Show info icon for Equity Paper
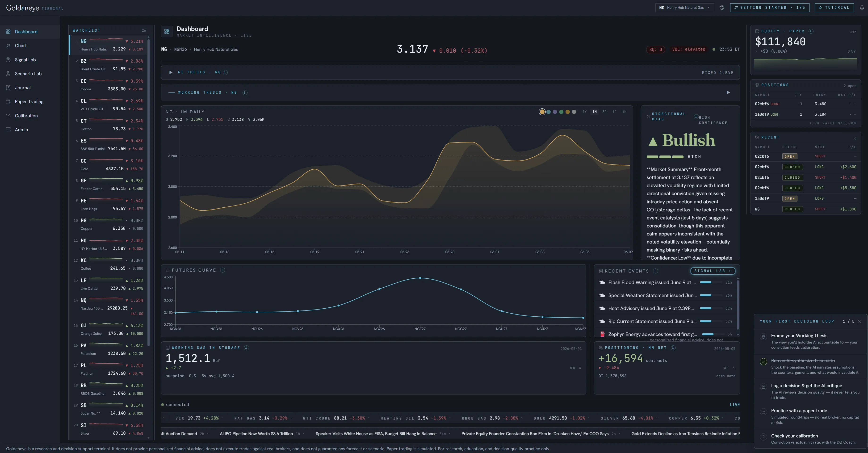 click(x=811, y=31)
